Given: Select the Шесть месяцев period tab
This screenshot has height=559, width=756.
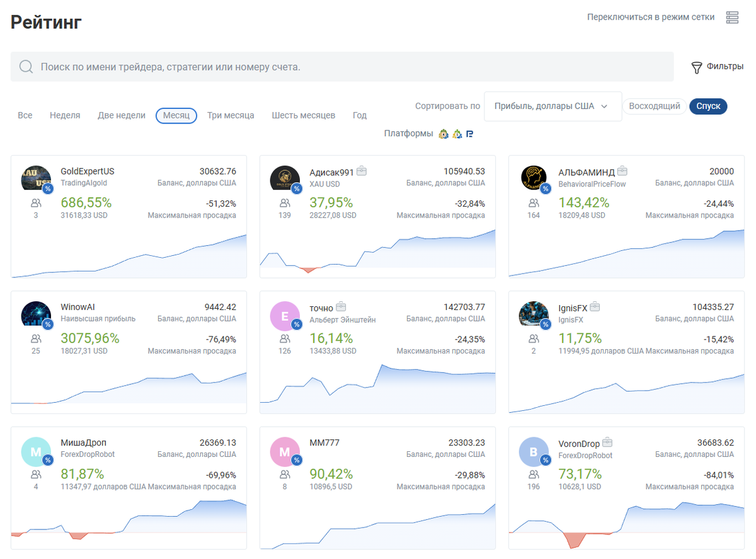Looking at the screenshot, I should coord(304,115).
